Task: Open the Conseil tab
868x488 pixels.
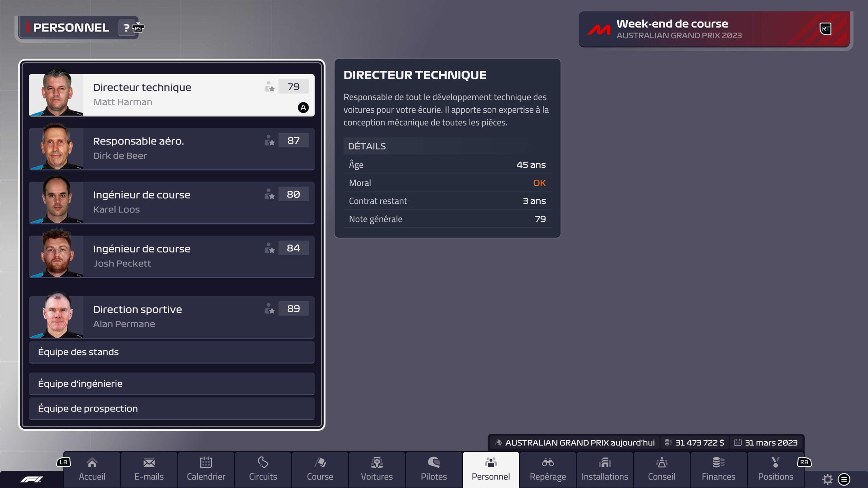Action: click(x=662, y=470)
